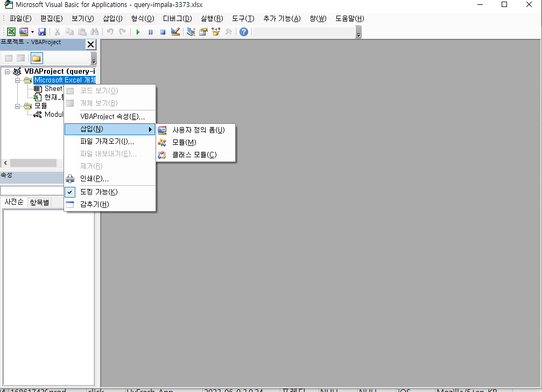Select the Paste clipboard icon
542x392 pixels.
click(82, 32)
